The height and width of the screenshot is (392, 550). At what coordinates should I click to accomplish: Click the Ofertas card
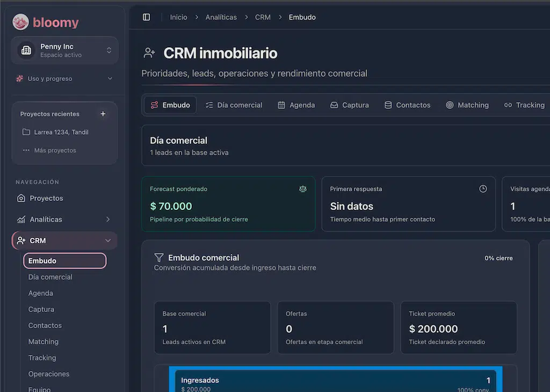click(336, 328)
